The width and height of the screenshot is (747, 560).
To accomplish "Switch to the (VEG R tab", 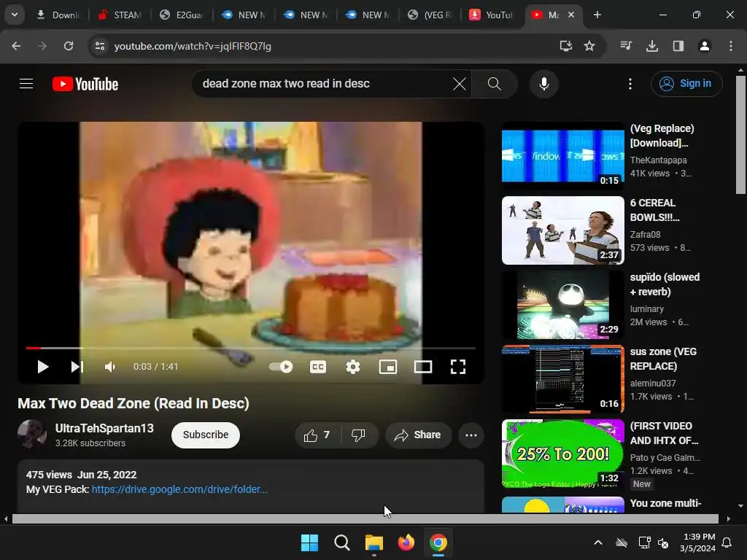I will (x=430, y=15).
